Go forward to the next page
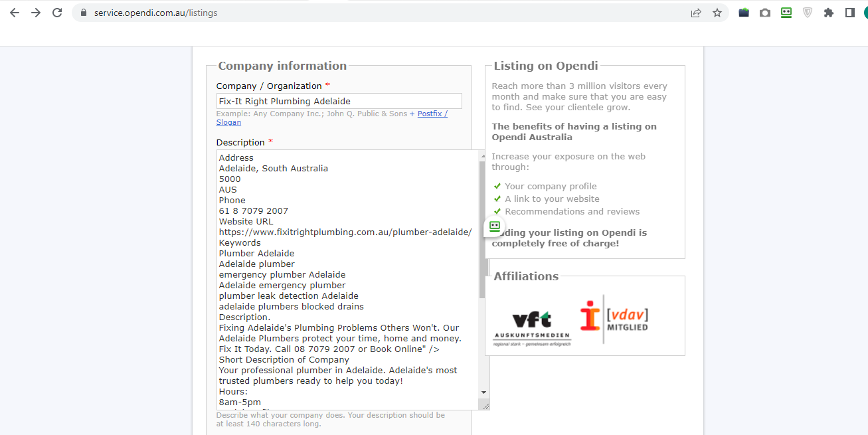Screen dimensions: 868x435 tap(36, 13)
